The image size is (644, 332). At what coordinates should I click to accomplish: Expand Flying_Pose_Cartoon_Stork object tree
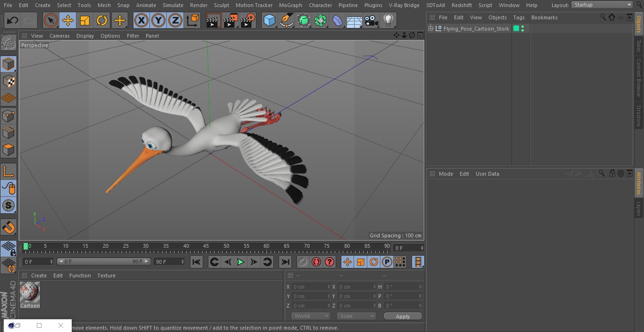click(431, 29)
